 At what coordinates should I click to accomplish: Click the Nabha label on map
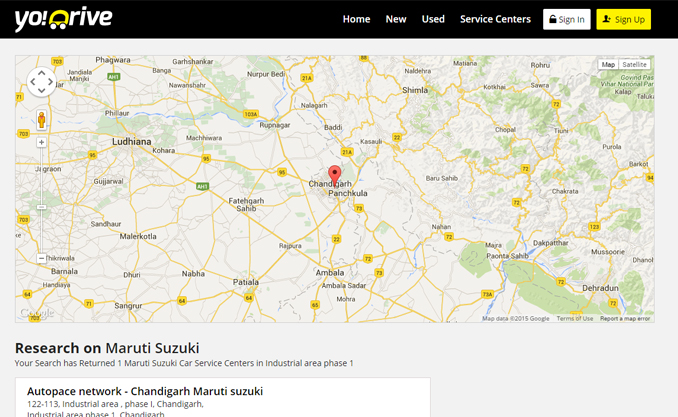click(193, 274)
